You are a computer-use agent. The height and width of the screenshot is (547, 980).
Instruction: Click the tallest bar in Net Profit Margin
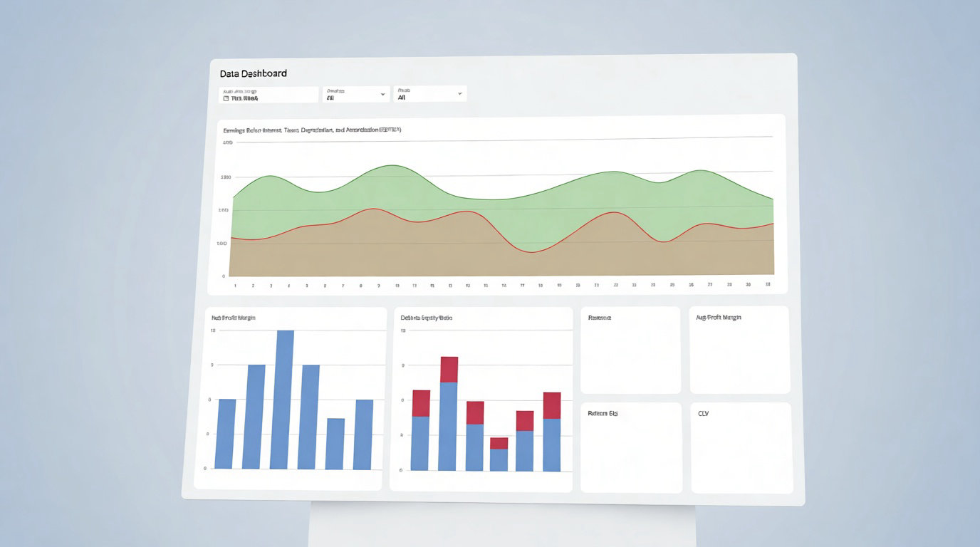tap(284, 399)
